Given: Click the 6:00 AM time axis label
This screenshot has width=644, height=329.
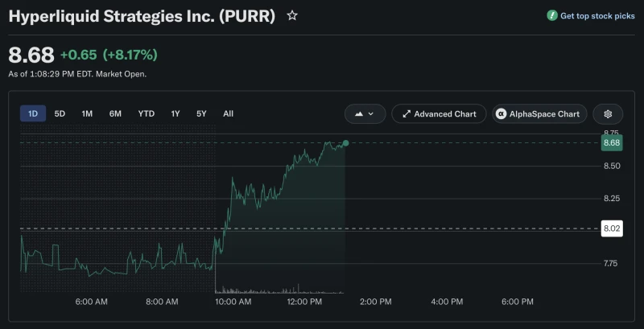Looking at the screenshot, I should 92,302.
